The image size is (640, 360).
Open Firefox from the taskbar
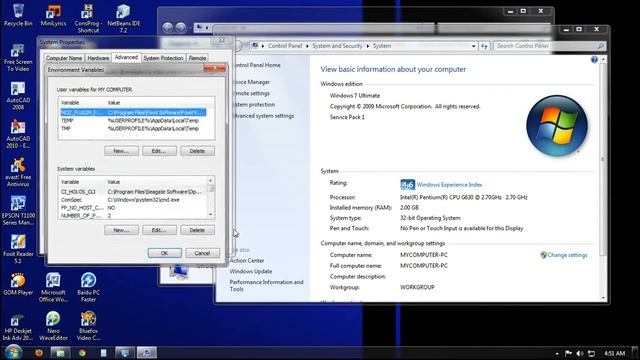(39, 353)
